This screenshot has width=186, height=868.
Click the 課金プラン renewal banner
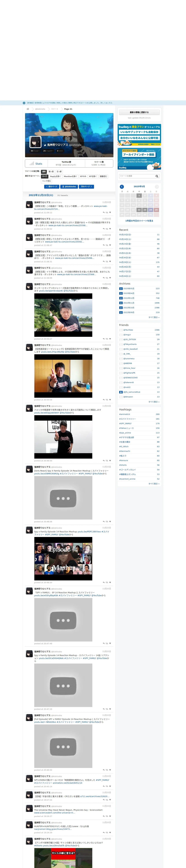click(139, 135)
